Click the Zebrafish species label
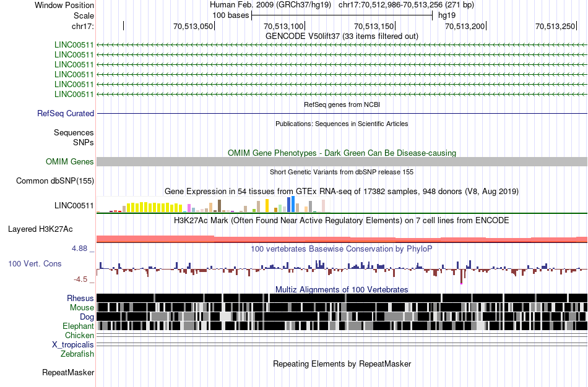This screenshot has height=387, width=588. pos(77,354)
